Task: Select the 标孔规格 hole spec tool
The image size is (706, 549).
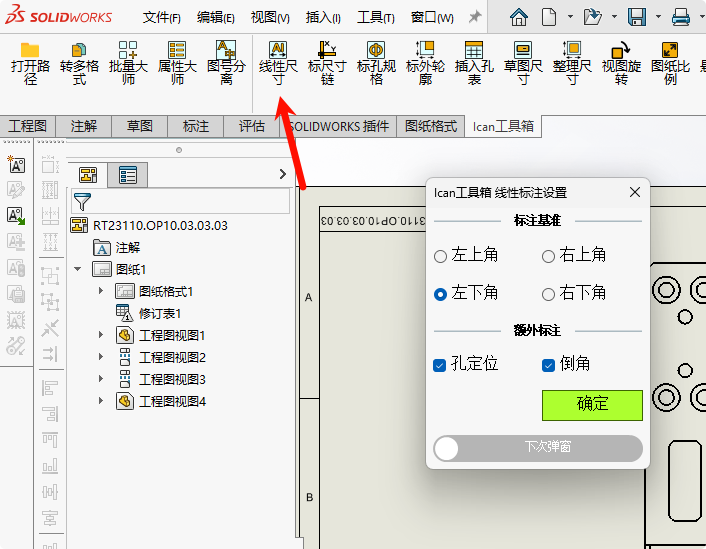Action: tap(376, 63)
